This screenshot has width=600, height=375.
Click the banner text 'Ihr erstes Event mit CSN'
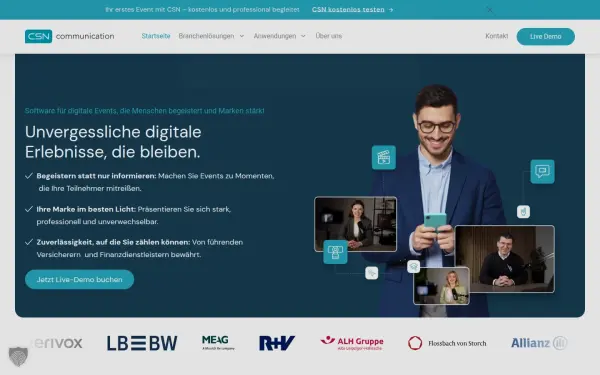[x=202, y=10]
